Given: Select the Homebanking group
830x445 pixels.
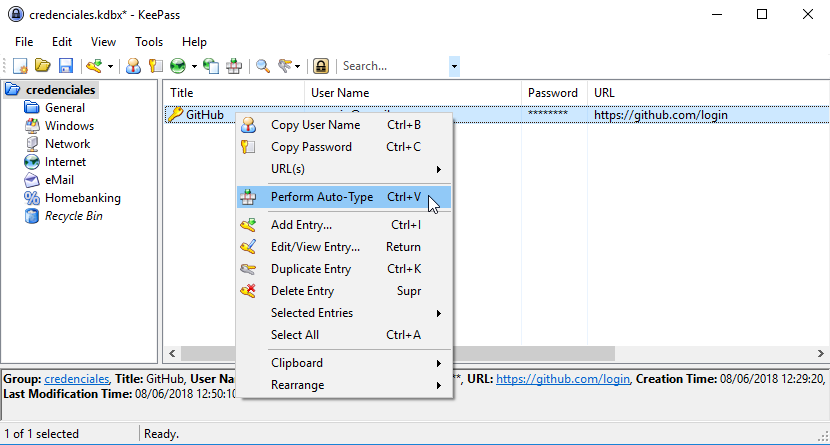Looking at the screenshot, I should point(83,198).
